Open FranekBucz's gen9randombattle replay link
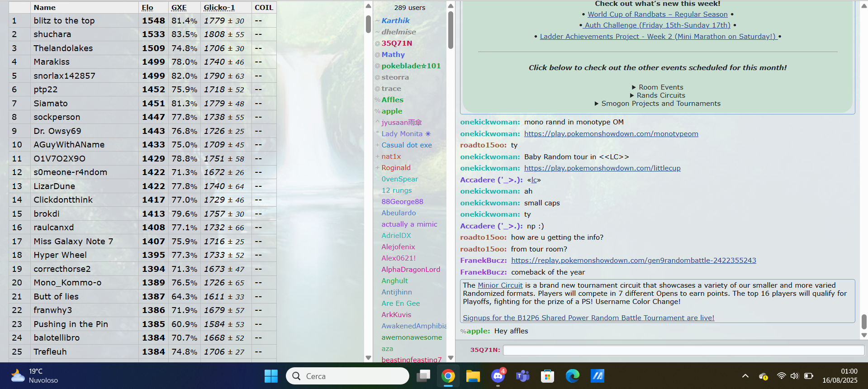 coord(633,261)
